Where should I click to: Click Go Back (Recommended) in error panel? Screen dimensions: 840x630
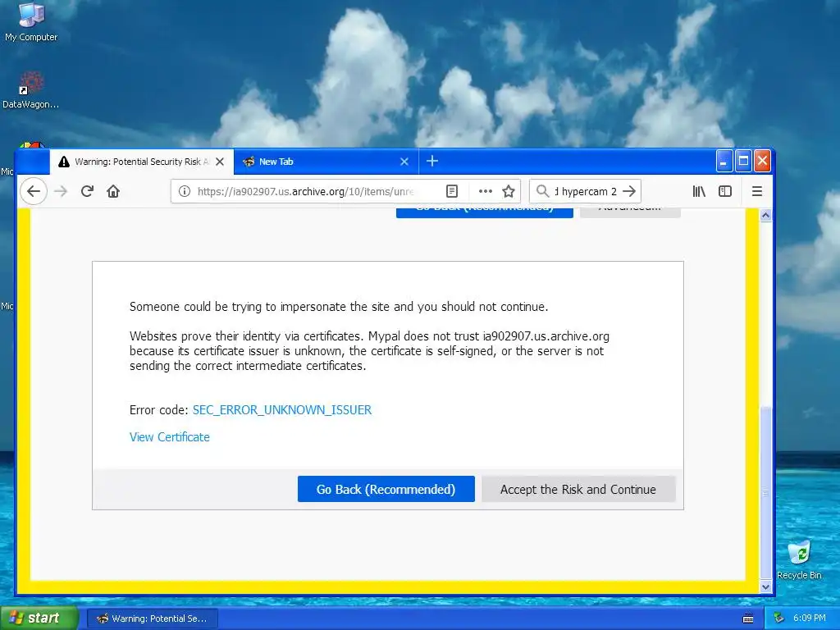(386, 489)
